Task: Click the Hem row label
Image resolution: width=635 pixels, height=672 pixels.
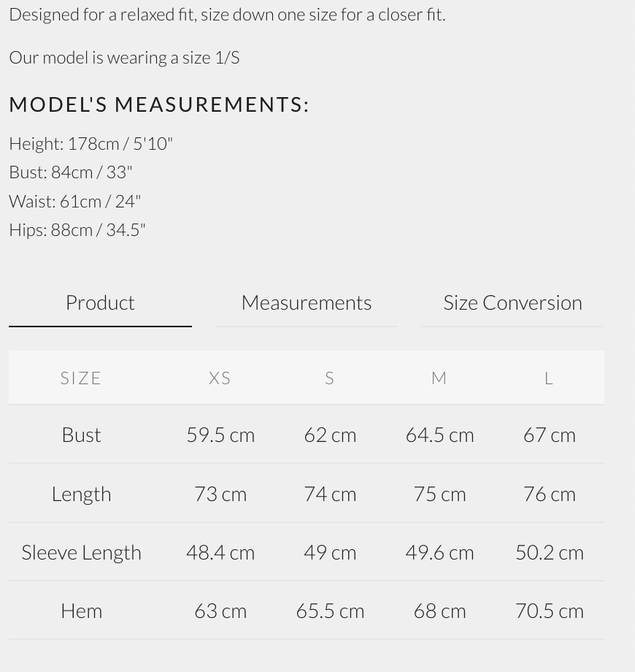Action: (81, 611)
